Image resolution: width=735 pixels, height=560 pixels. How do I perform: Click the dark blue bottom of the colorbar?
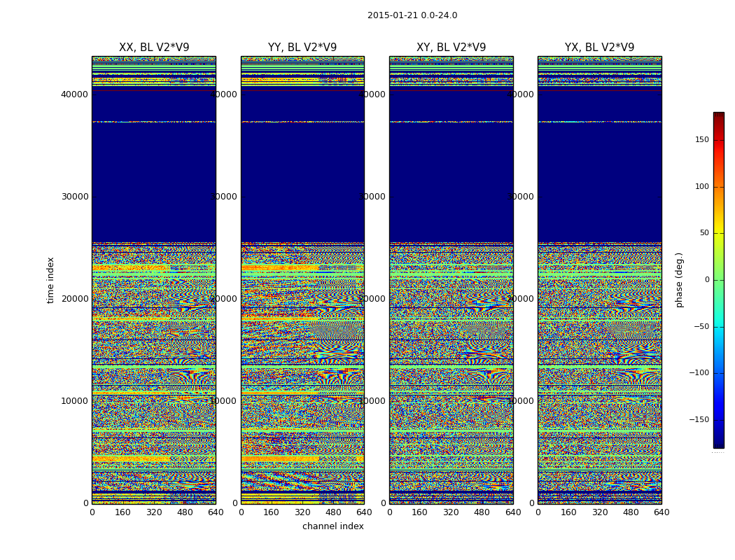click(x=718, y=442)
